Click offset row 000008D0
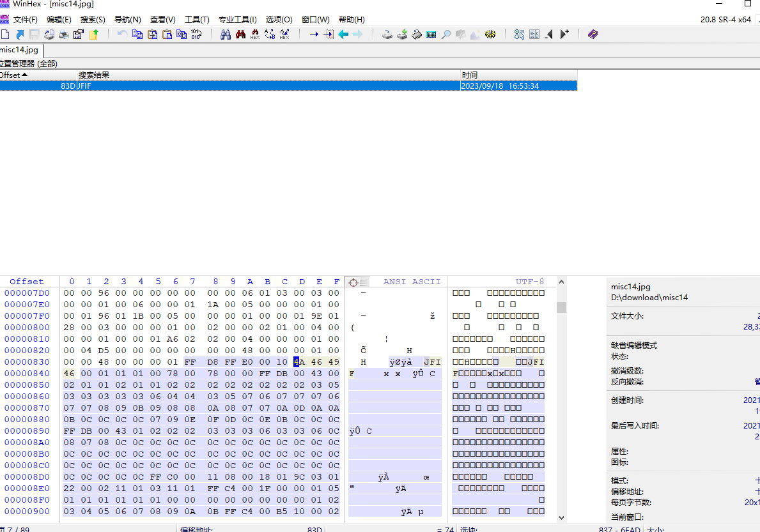 tap(27, 477)
